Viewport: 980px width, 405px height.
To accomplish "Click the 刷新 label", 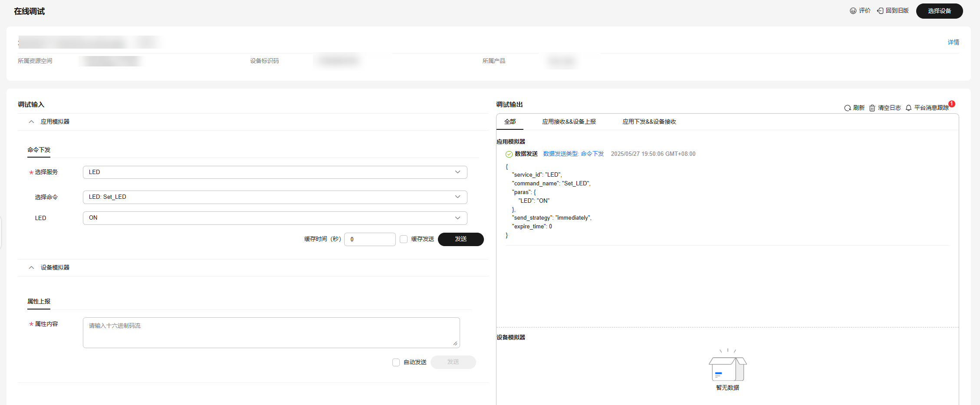I will (859, 108).
